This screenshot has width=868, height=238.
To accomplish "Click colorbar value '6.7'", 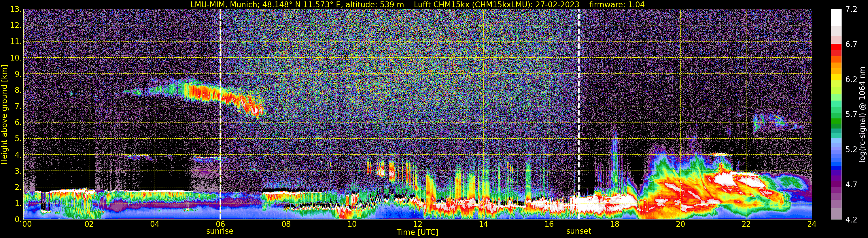I will click(852, 44).
